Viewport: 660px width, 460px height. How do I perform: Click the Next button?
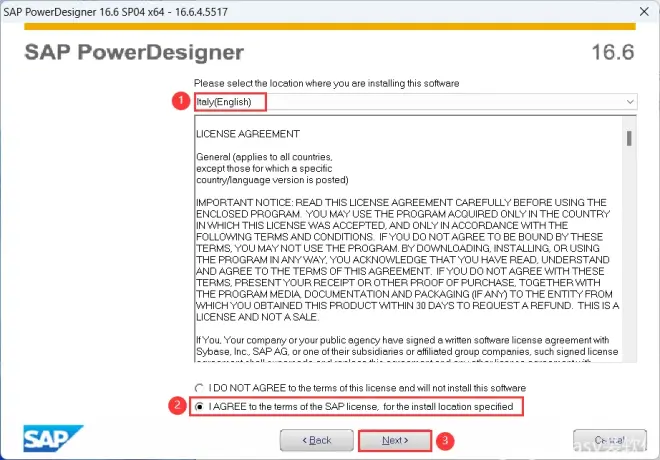point(395,440)
